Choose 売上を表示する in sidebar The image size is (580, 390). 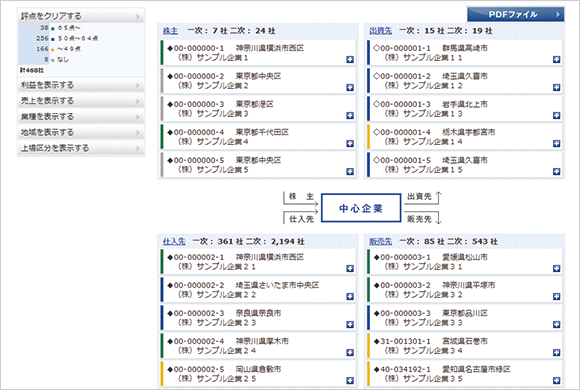click(x=81, y=101)
